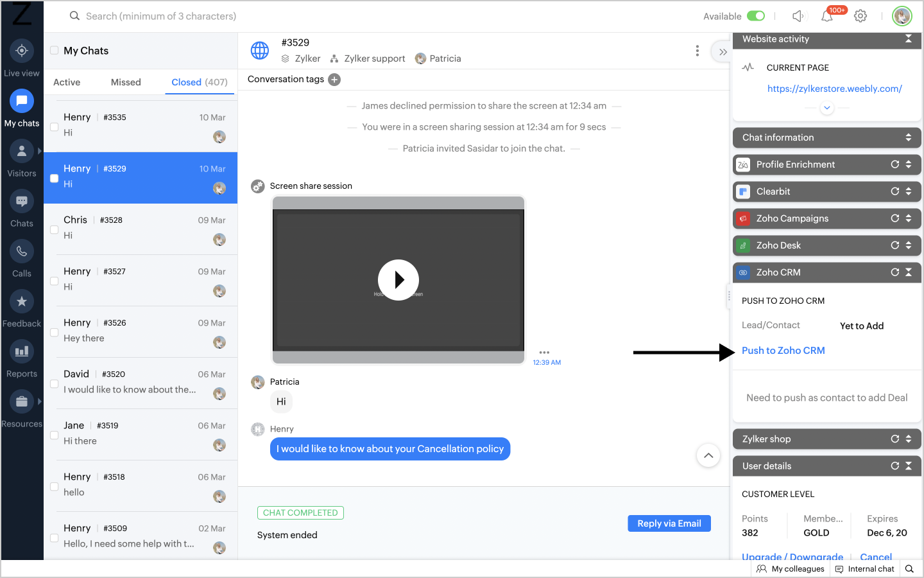
Task: Expand the Chat information panel
Action: click(x=908, y=137)
